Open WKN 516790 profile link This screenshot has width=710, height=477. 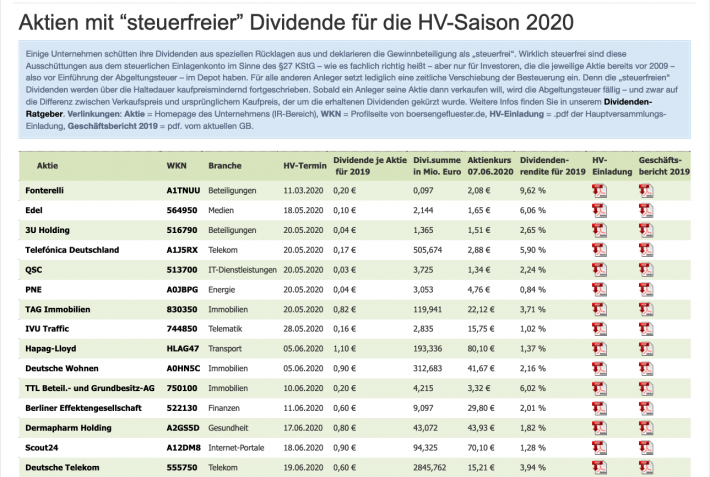point(182,230)
